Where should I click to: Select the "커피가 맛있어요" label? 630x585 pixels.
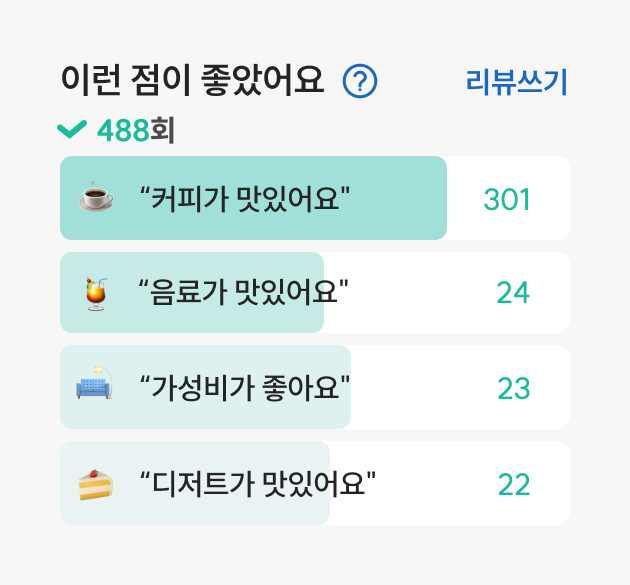point(245,198)
